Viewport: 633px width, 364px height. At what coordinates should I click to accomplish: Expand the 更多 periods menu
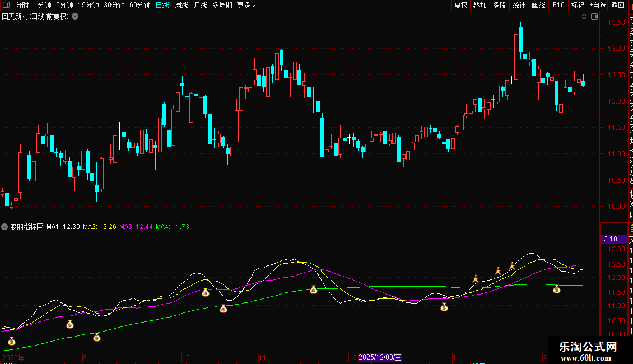[x=246, y=5]
